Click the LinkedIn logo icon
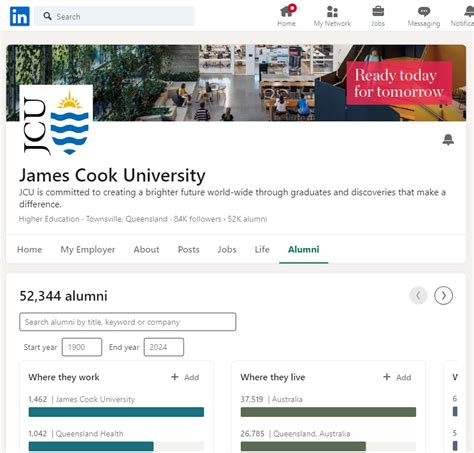474x453 pixels. point(20,16)
